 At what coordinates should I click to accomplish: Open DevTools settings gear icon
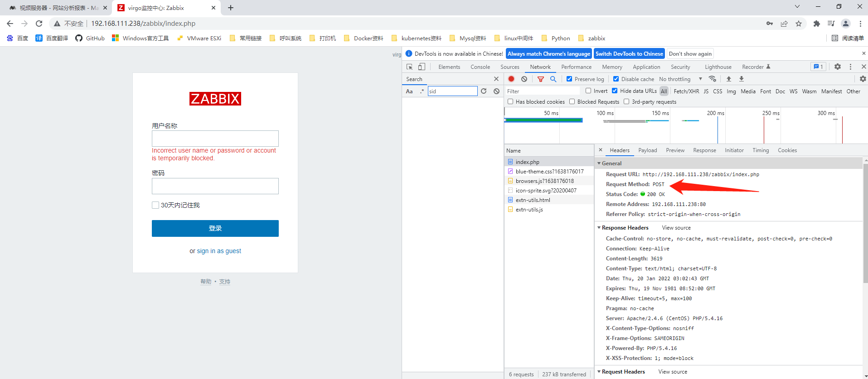pyautogui.click(x=838, y=67)
